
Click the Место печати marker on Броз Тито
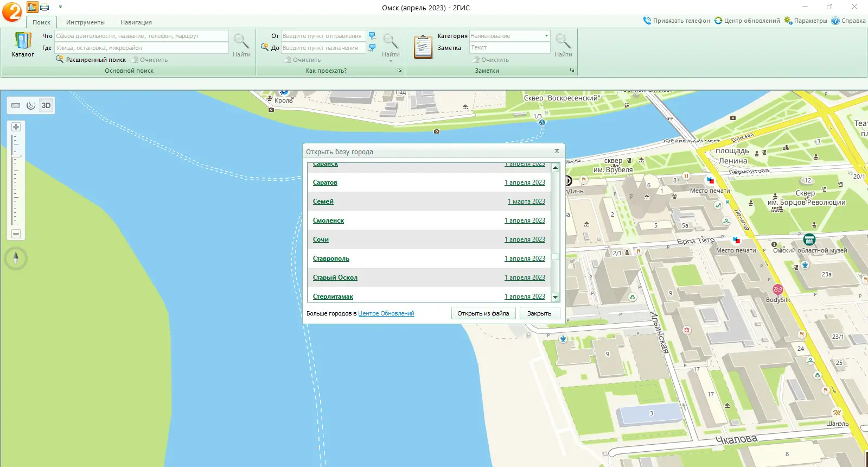(x=736, y=239)
